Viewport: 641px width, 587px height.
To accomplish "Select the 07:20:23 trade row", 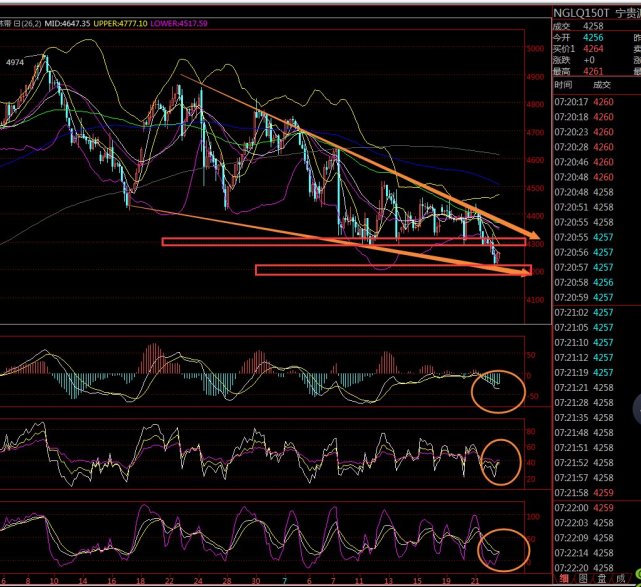I will pos(584,132).
